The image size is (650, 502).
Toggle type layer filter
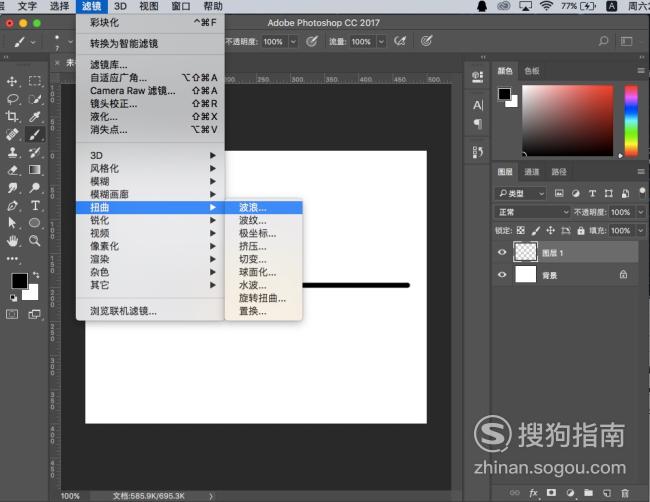pos(592,193)
